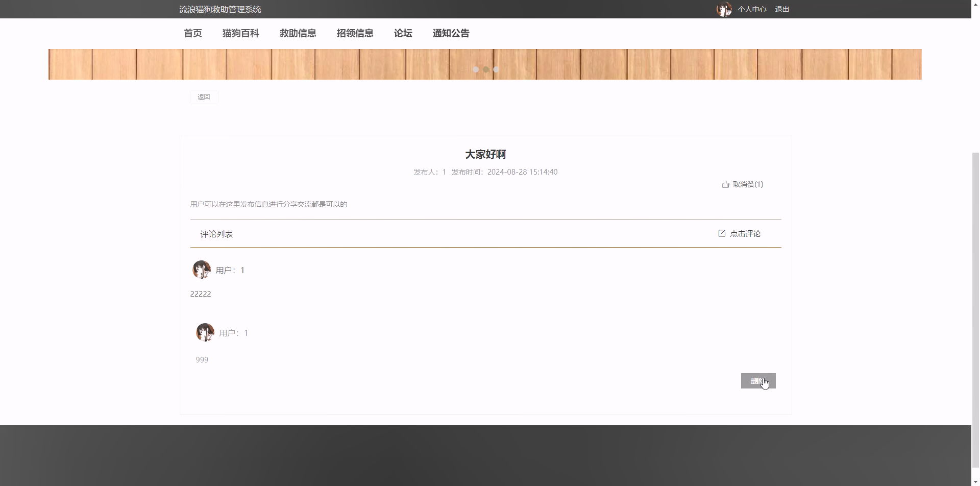The height and width of the screenshot is (486, 980).
Task: Click the edit icon beside 点击评论
Action: [722, 233]
